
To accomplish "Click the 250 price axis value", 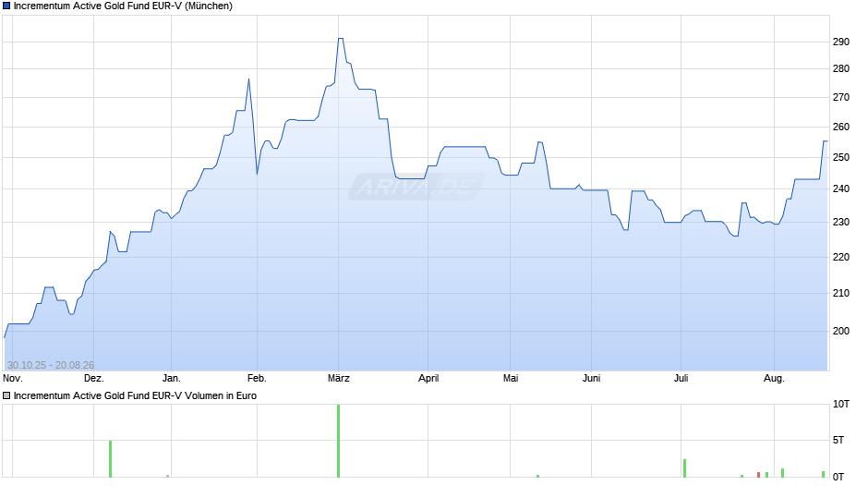I will tap(841, 158).
